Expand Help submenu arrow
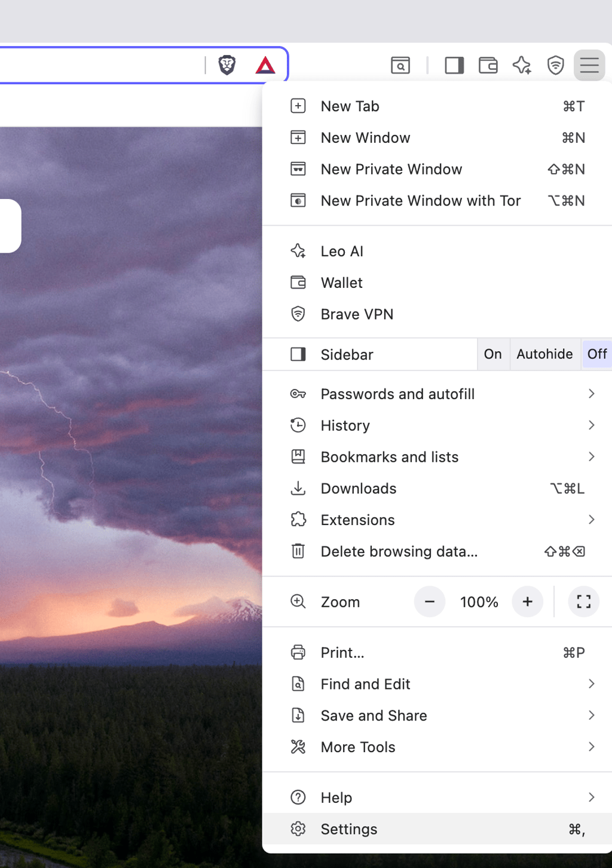The image size is (612, 868). pyautogui.click(x=592, y=798)
